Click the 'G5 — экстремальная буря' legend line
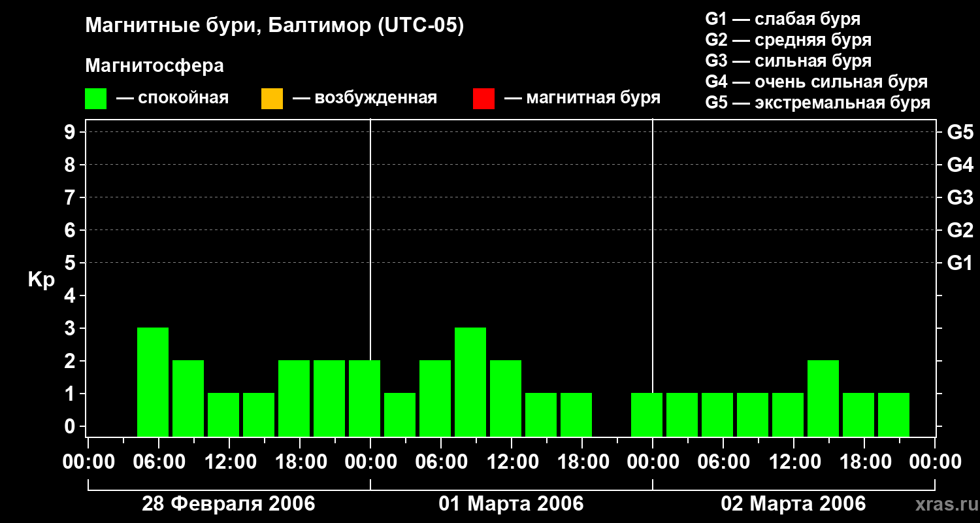Screen dimensions: 980x523 [x=818, y=103]
